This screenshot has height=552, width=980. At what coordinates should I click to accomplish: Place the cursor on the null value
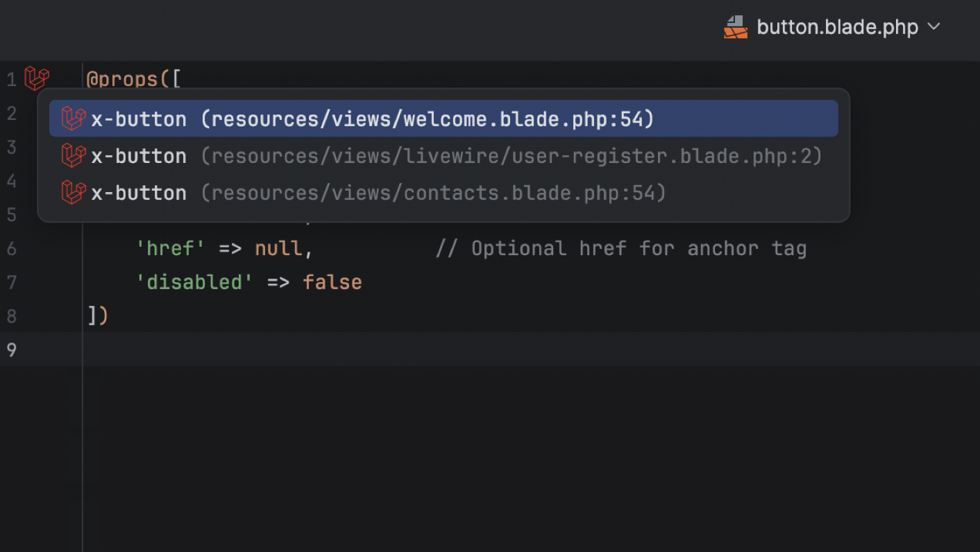point(278,248)
